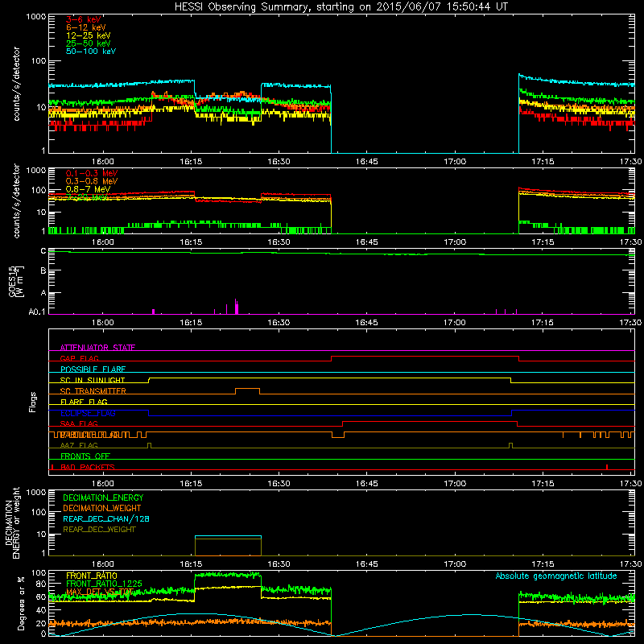This screenshot has height=644, width=644.
Task: Click the 40 y-axis label of bottom panel
Action: [41, 610]
